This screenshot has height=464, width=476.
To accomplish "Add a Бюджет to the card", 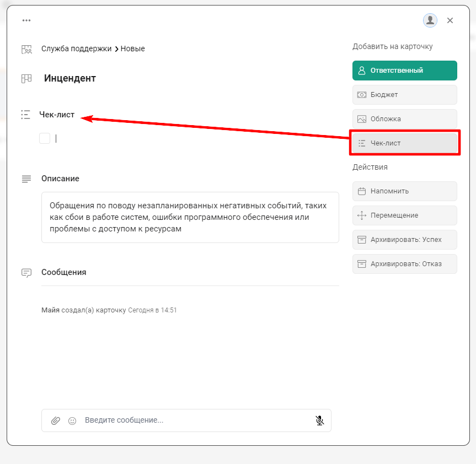I will tap(404, 95).
